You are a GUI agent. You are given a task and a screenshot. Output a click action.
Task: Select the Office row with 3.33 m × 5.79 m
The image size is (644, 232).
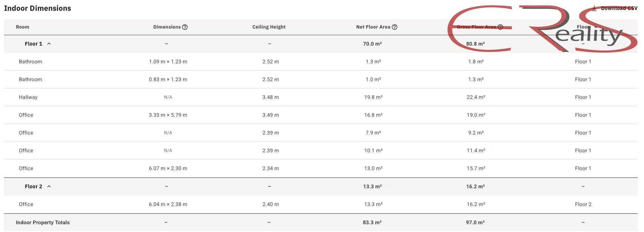click(x=321, y=115)
